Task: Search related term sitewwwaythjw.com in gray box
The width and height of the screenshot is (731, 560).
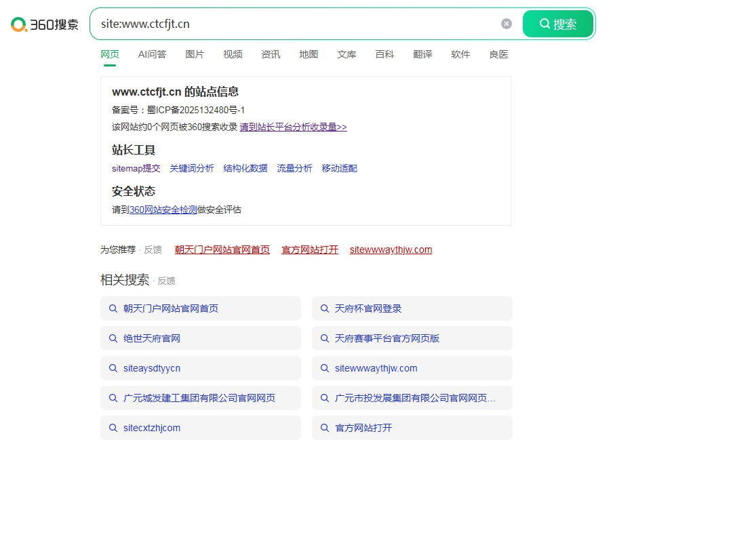Action: tap(412, 368)
